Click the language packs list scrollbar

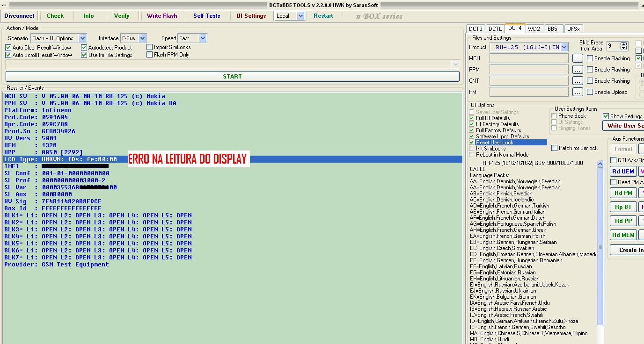[600, 247]
